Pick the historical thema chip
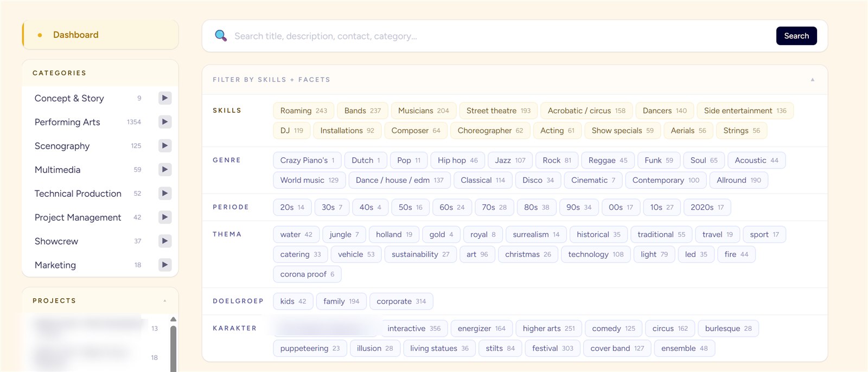The image size is (868, 372). tap(599, 235)
